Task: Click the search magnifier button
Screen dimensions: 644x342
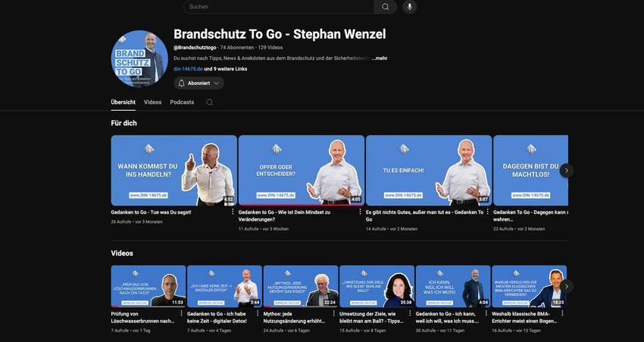Action: [385, 7]
